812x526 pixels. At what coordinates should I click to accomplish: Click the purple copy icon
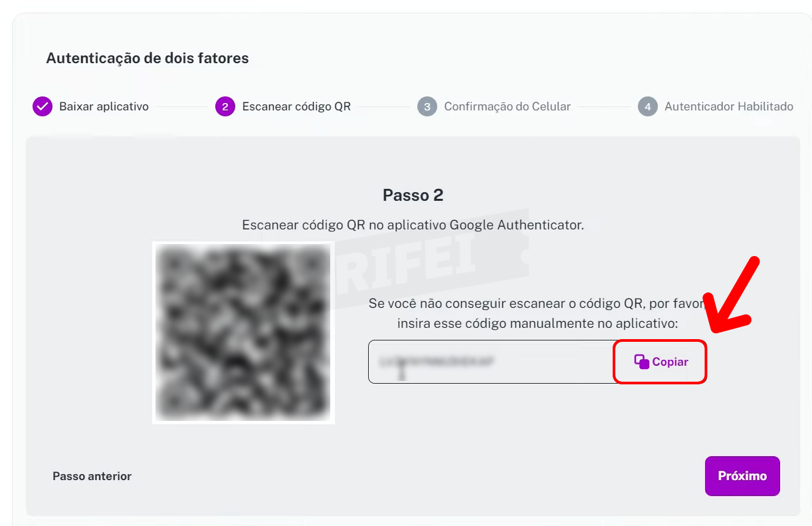(x=641, y=362)
